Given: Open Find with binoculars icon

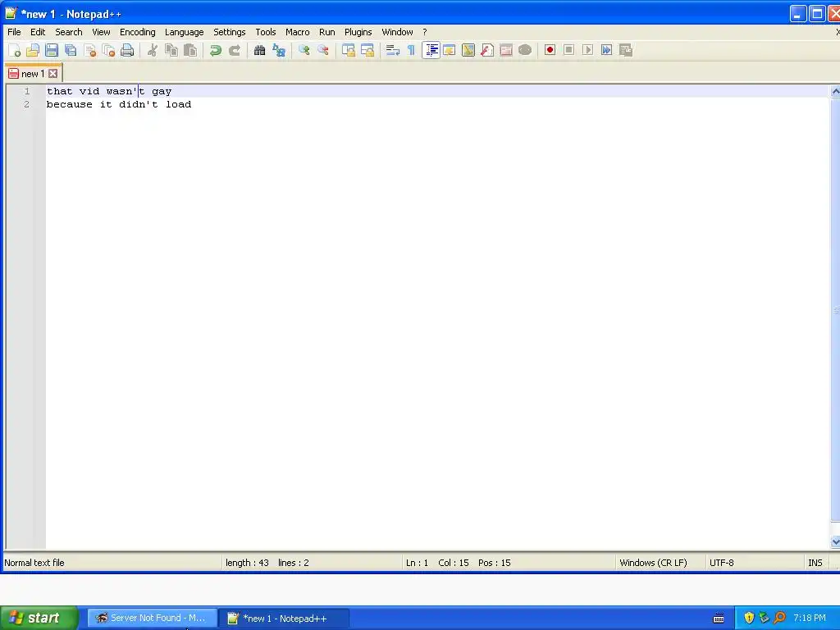Looking at the screenshot, I should click(260, 50).
